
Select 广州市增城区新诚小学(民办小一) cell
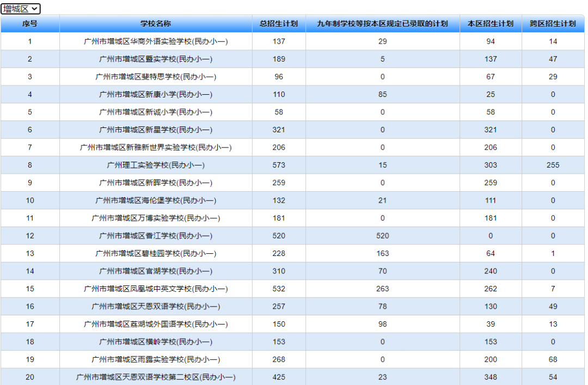156,112
